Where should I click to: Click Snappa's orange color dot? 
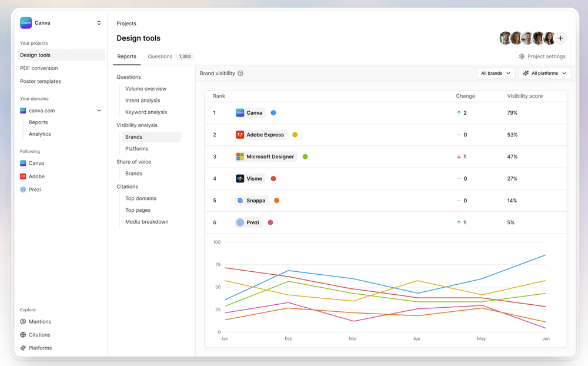point(276,201)
